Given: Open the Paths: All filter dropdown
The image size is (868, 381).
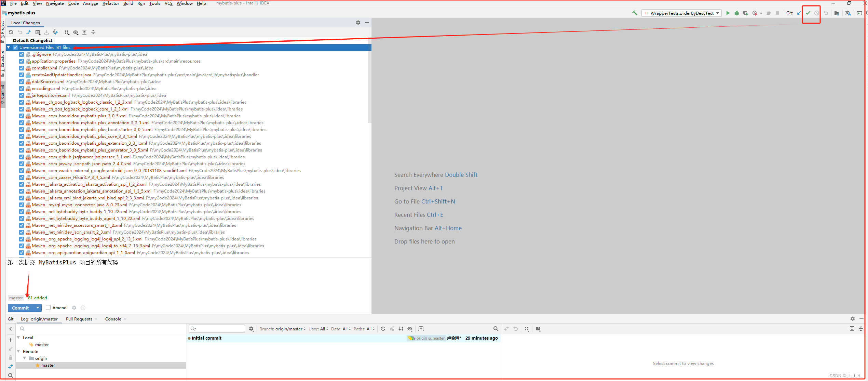Looking at the screenshot, I should coord(364,329).
